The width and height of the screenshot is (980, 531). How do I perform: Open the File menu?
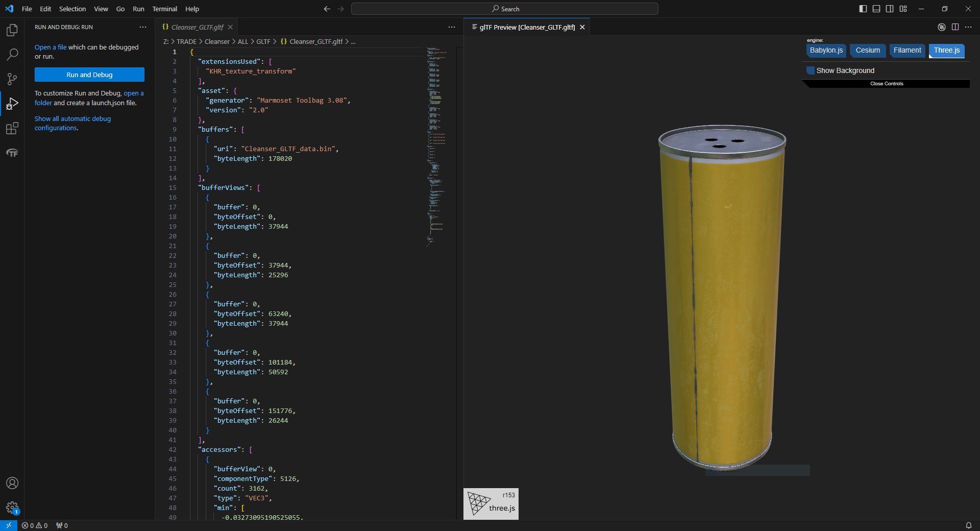(x=27, y=9)
